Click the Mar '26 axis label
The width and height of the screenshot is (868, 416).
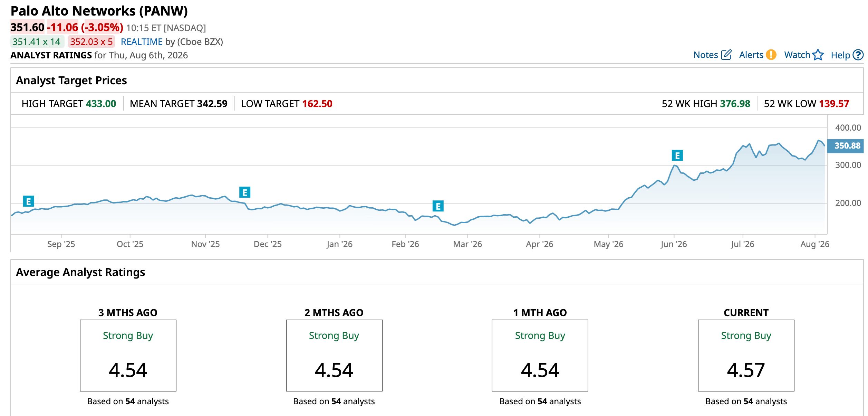point(467,244)
